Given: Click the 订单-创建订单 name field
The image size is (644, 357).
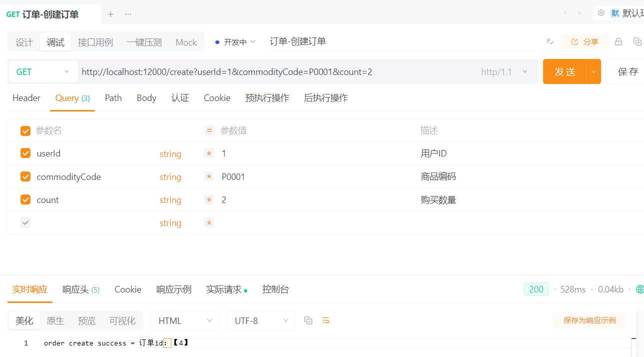Looking at the screenshot, I should tap(404, 41).
